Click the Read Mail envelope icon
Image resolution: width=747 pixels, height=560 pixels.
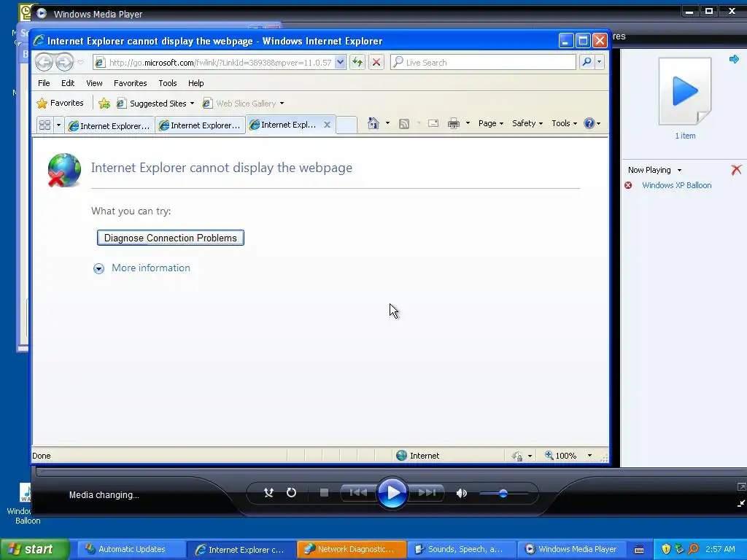(433, 124)
